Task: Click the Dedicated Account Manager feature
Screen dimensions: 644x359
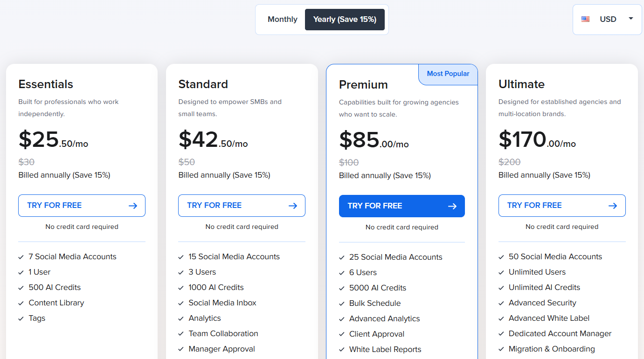Action: pos(560,333)
